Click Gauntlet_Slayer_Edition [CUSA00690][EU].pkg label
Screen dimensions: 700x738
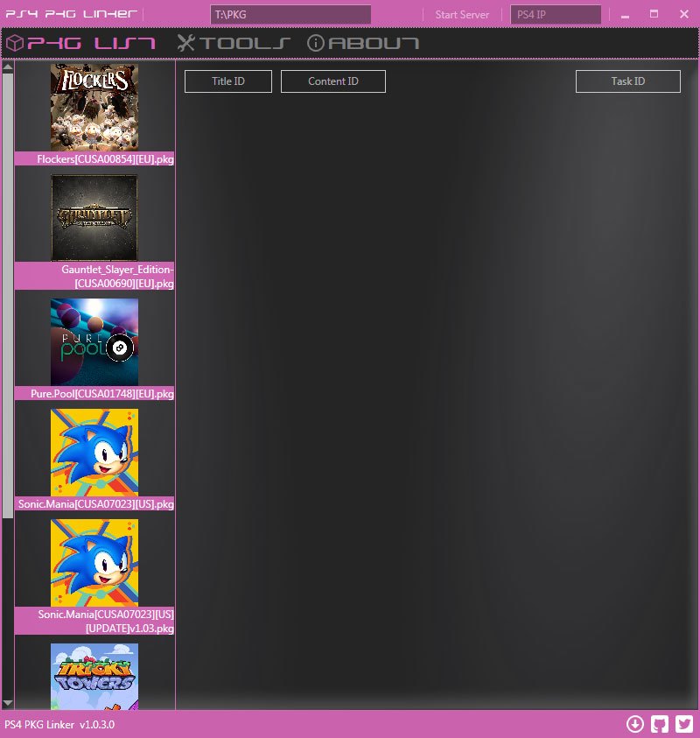pyautogui.click(x=94, y=277)
